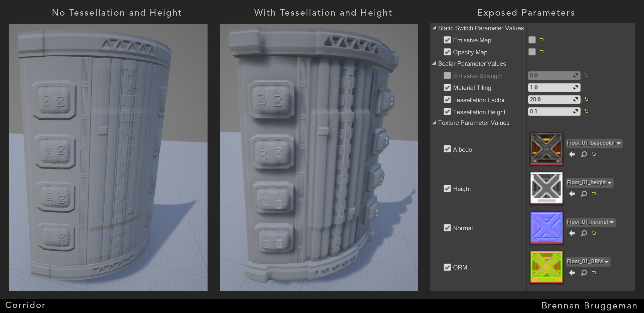
Task: Browse to Albedo texture magnifier icon
Action: [584, 154]
